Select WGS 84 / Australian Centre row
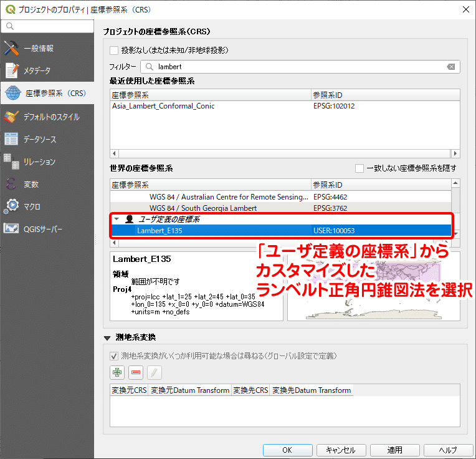This screenshot has height=459, width=476. (229, 197)
